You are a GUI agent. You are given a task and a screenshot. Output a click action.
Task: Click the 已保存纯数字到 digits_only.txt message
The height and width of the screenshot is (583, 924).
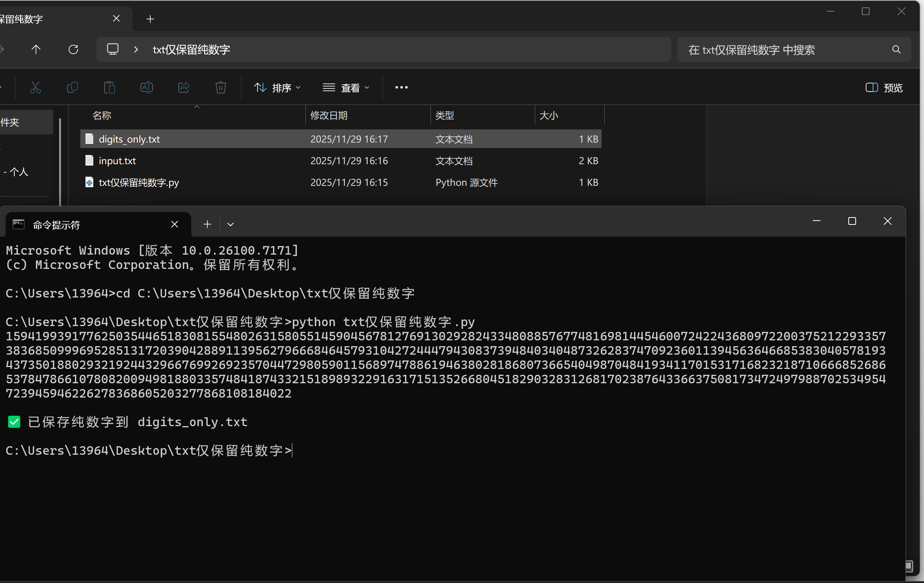(x=138, y=422)
